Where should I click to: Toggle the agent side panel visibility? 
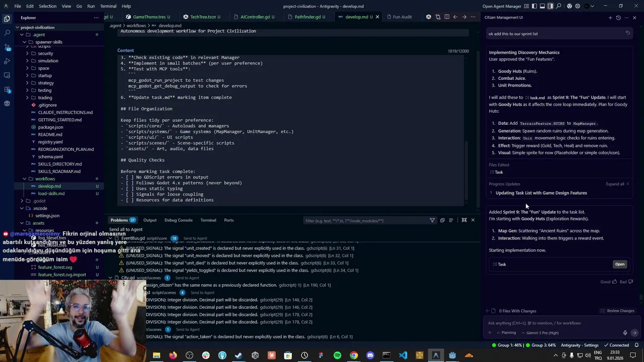pos(550,6)
